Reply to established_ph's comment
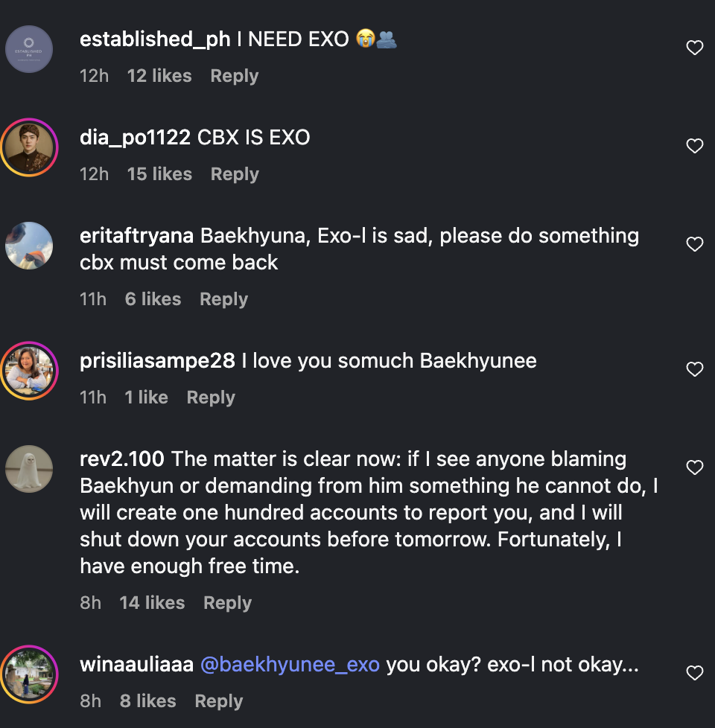 click(x=234, y=76)
